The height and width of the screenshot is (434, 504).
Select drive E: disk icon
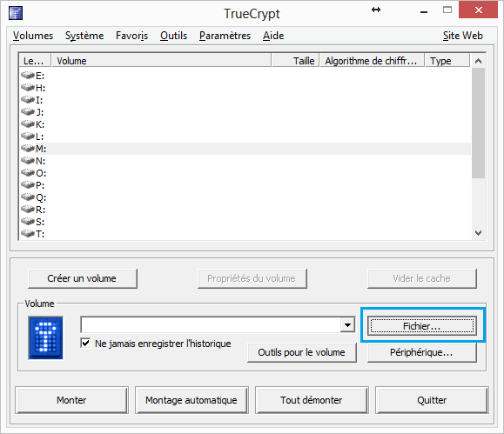coord(28,76)
